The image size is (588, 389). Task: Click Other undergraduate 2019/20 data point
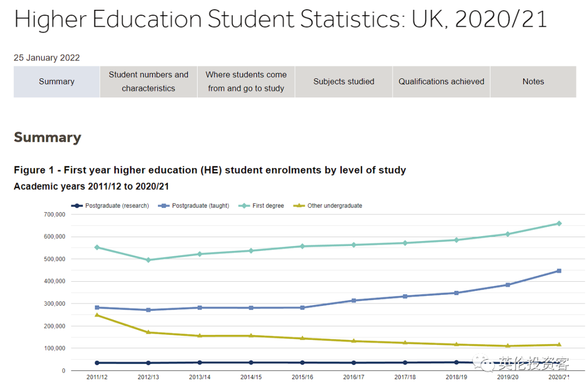pyautogui.click(x=508, y=346)
